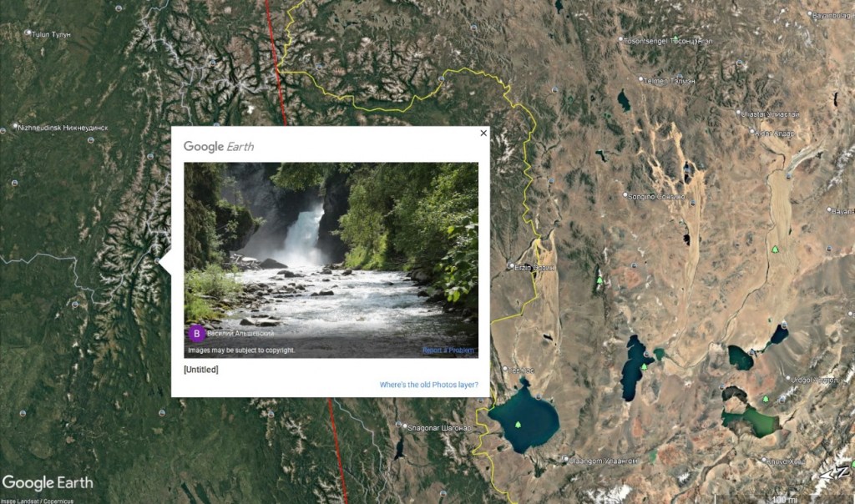Image resolution: width=855 pixels, height=504 pixels.
Task: Close the Google Earth photo popup
Action: [x=483, y=133]
